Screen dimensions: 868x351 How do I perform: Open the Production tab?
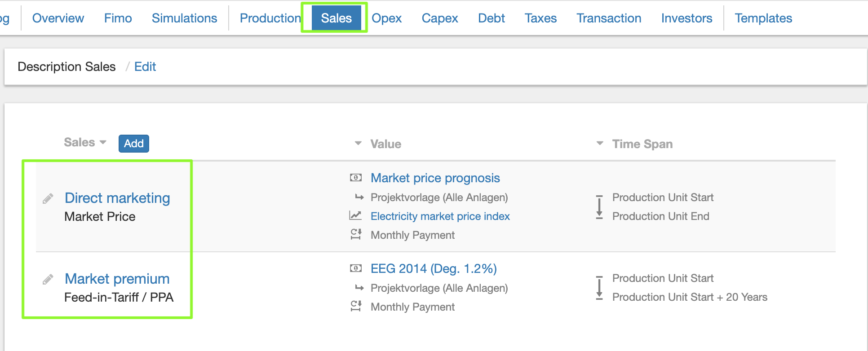[x=270, y=18]
